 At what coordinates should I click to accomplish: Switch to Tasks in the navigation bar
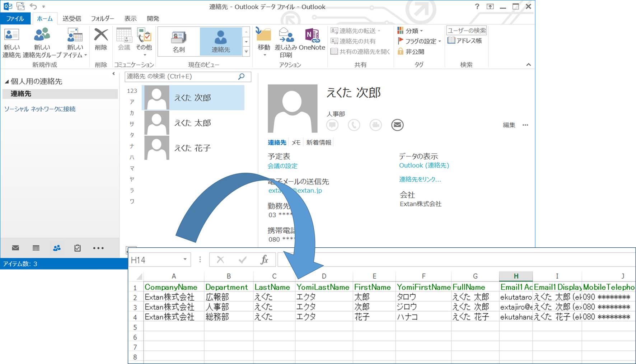[77, 248]
